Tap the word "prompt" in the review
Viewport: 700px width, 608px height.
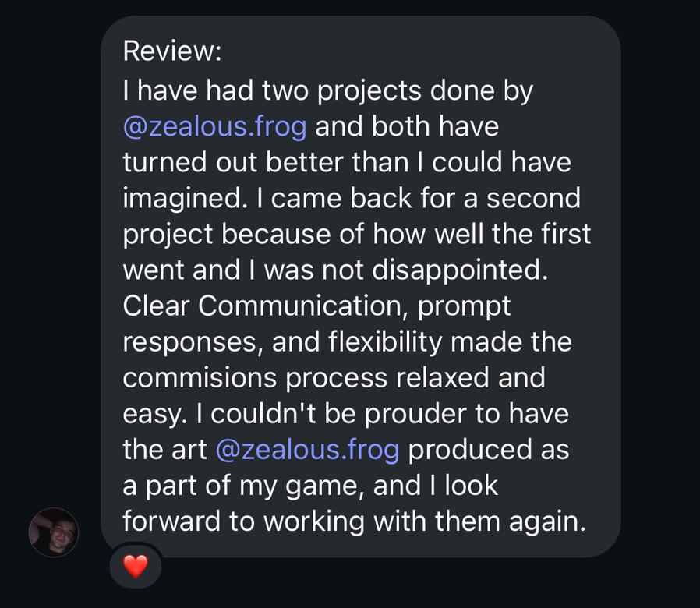pos(464,306)
